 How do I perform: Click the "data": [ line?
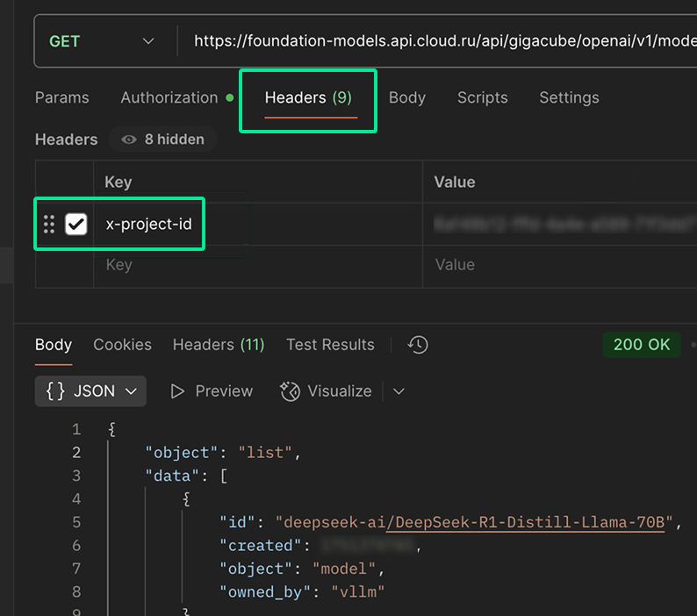point(187,476)
